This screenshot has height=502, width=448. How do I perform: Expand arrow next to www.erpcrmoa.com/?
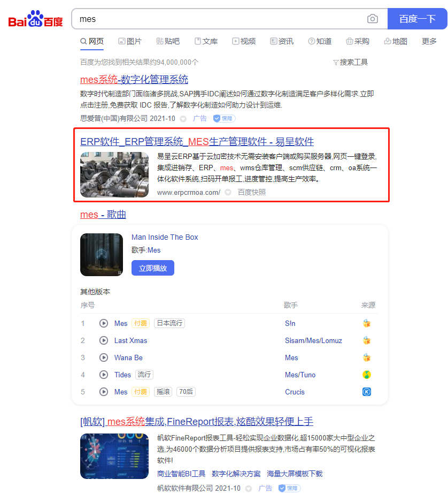(228, 193)
